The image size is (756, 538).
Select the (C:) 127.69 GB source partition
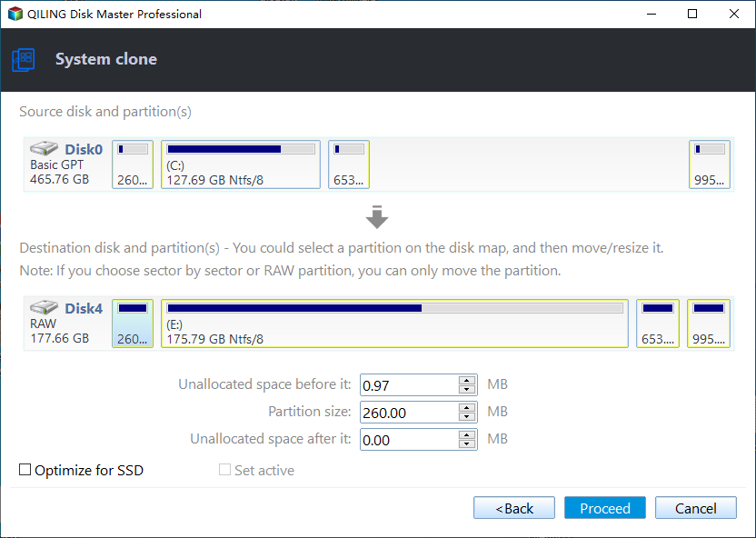tap(241, 164)
